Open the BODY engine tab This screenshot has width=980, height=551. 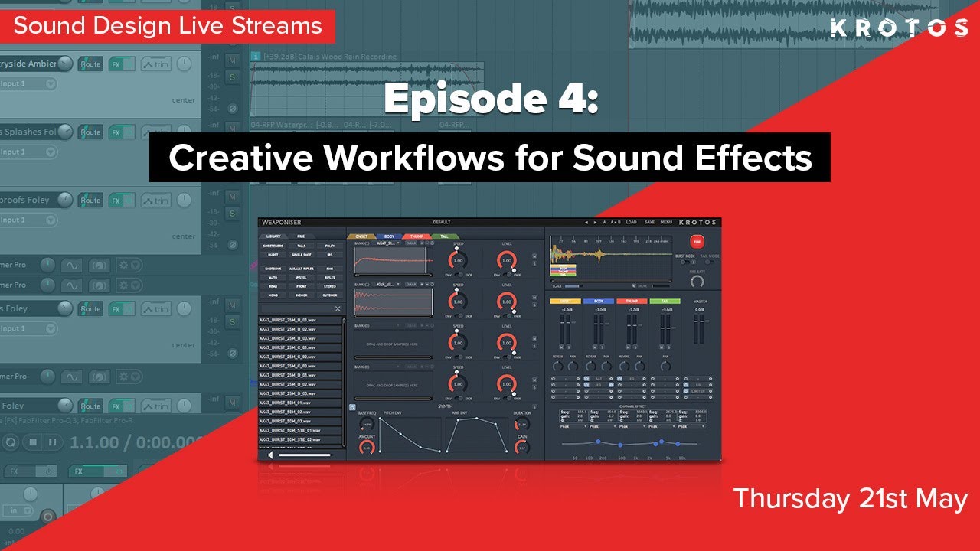coord(389,236)
